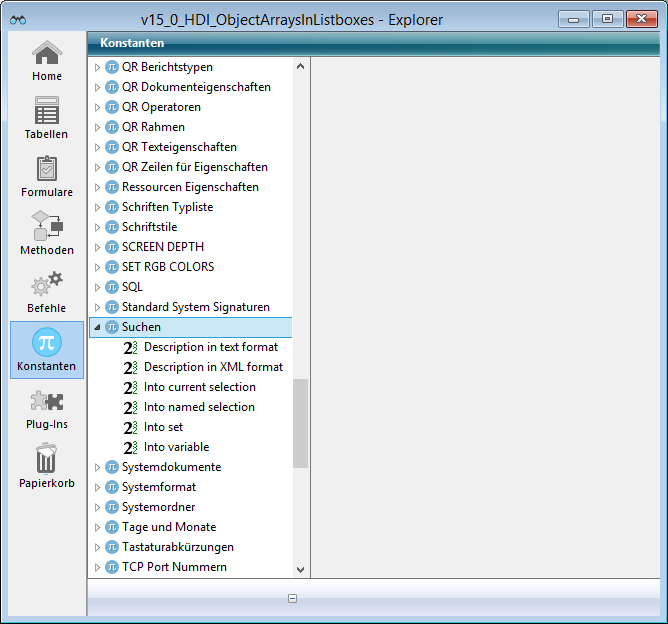Click the TCP Port Nummern item

174,567
